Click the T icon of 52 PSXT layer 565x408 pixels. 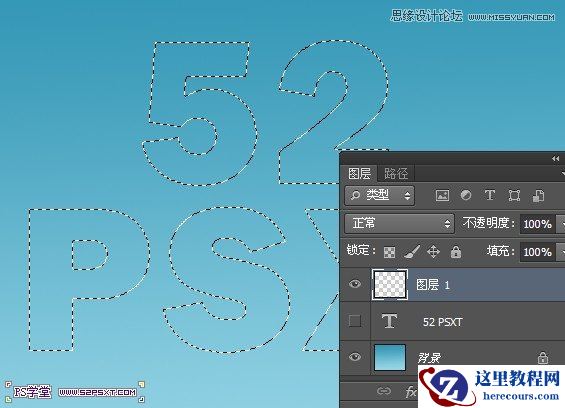[x=389, y=321]
